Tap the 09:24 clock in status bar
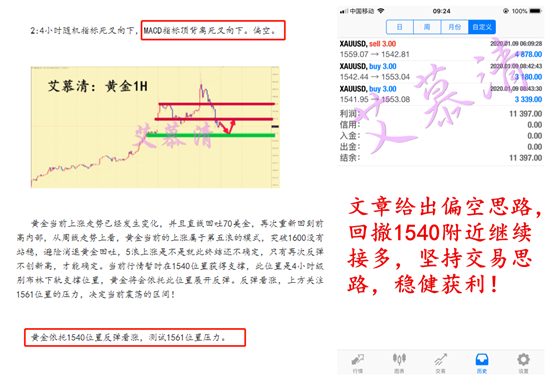The image size is (550, 380). coord(441,11)
